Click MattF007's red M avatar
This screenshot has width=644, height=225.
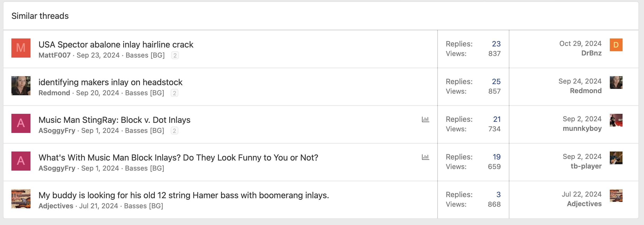[21, 48]
